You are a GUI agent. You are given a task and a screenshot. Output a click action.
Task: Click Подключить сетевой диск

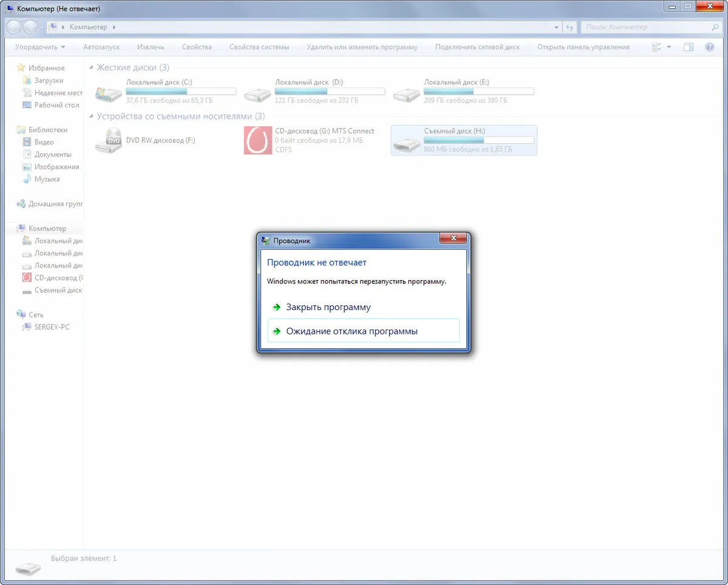pyautogui.click(x=477, y=47)
